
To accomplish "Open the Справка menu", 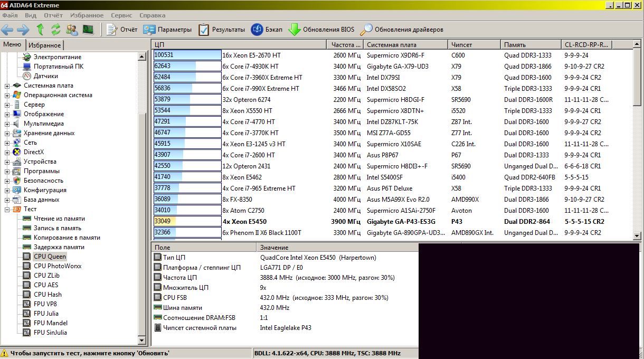I will (153, 16).
